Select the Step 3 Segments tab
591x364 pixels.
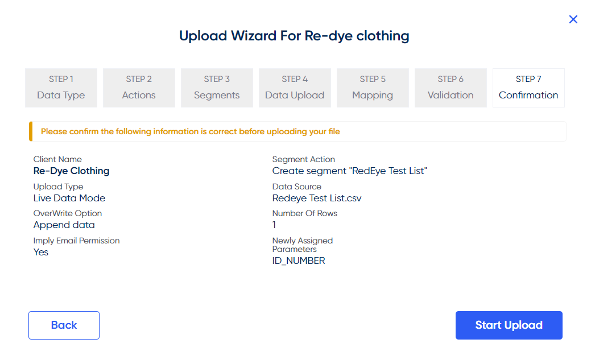(217, 88)
